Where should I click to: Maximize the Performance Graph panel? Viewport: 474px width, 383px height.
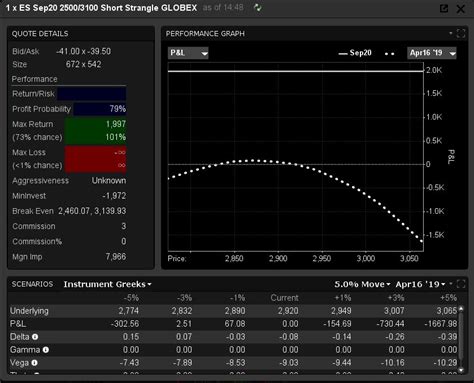pos(461,33)
